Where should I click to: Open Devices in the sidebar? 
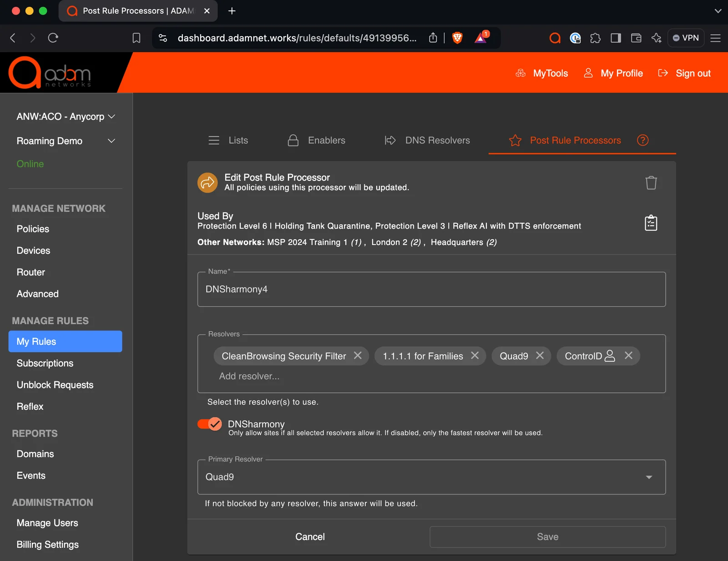click(x=33, y=250)
